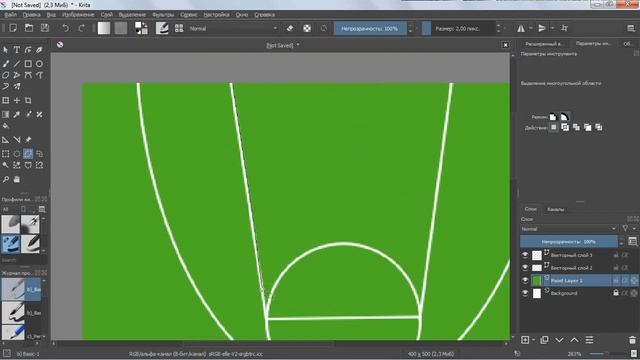The width and height of the screenshot is (640, 360).
Task: Toggle visibility of Векторный слой 2
Action: 525,268
